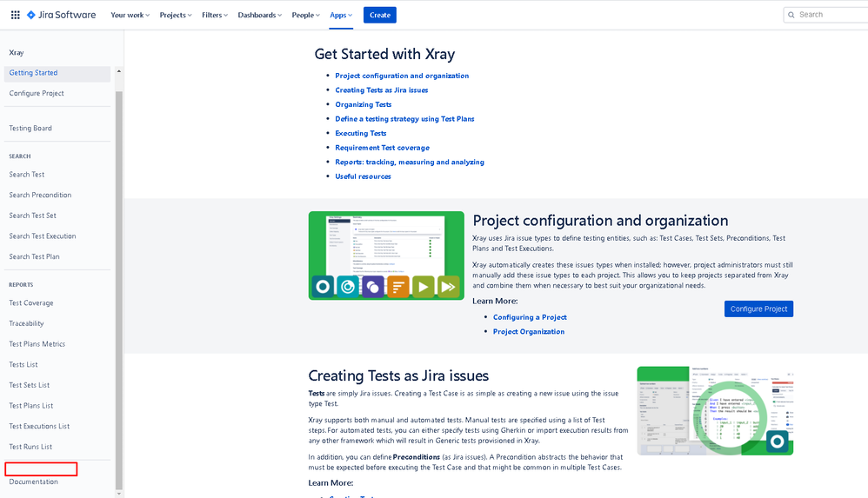Open Traceability report
The height and width of the screenshot is (498, 868).
26,323
